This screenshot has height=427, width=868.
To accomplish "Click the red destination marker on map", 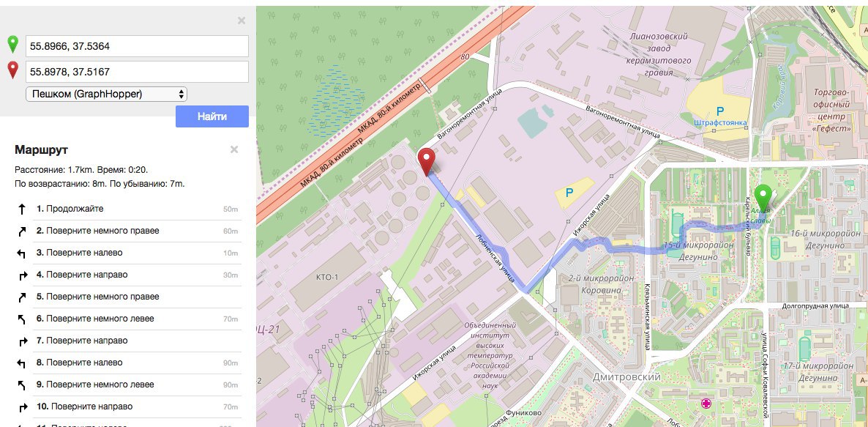I will 426,162.
